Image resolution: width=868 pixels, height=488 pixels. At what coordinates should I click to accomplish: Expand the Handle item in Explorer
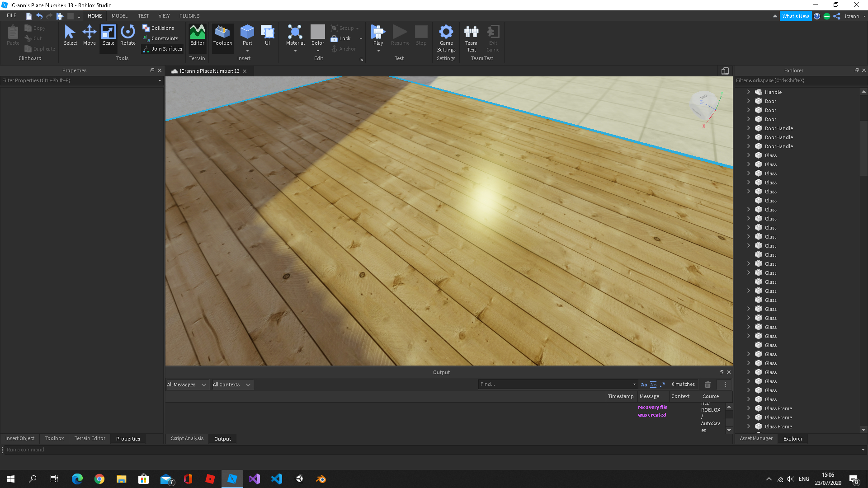(748, 92)
